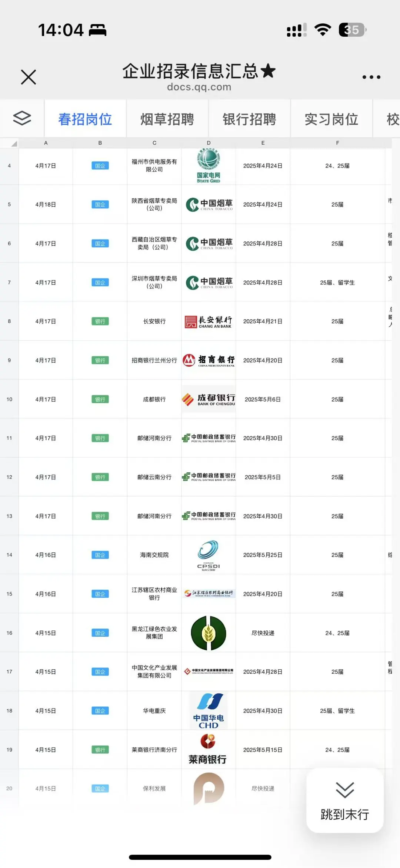
Task: Select deadline cell 2025年4月21日
Action: click(263, 321)
